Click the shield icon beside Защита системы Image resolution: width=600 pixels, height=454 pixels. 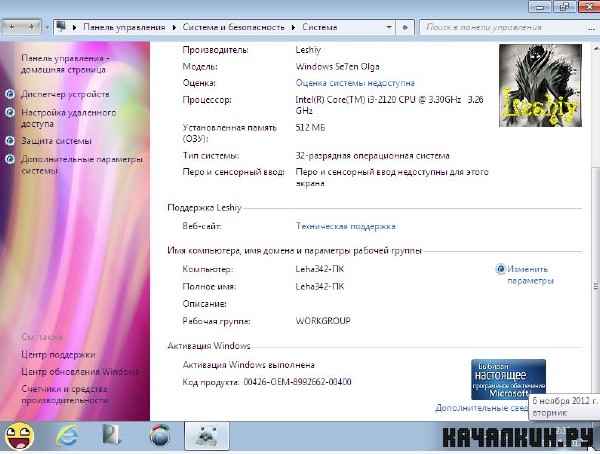pyautogui.click(x=10, y=140)
